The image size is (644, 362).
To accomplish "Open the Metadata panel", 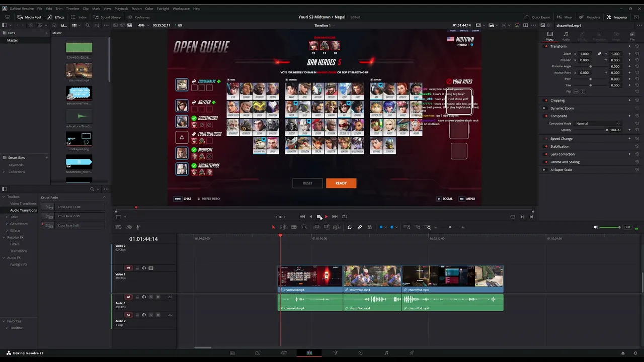I will (x=590, y=17).
